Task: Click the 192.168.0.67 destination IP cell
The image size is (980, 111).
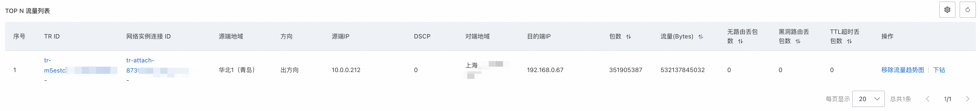Action: point(545,70)
